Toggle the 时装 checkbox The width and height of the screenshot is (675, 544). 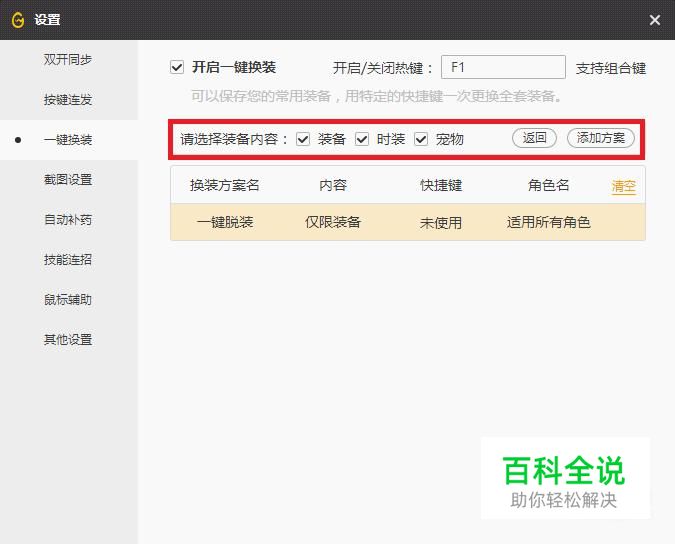coord(362,139)
